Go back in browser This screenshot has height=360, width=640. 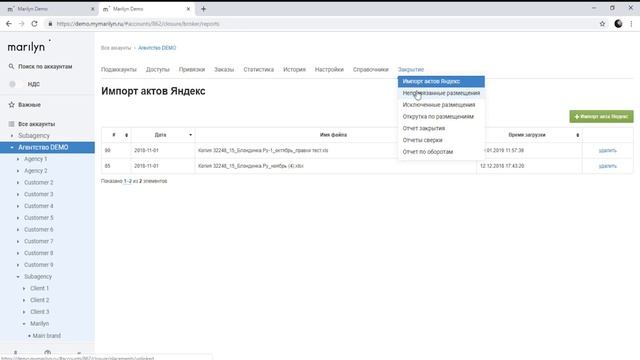coord(9,24)
